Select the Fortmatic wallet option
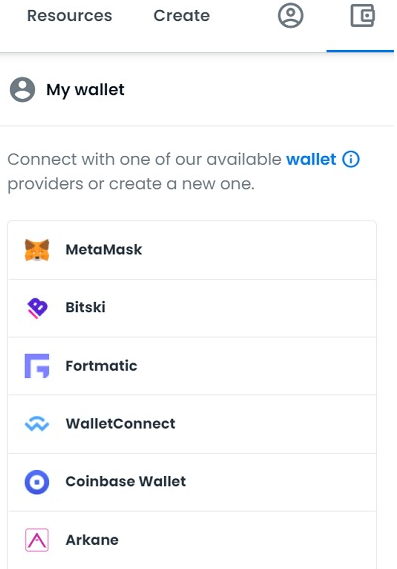The height and width of the screenshot is (569, 397). (192, 366)
